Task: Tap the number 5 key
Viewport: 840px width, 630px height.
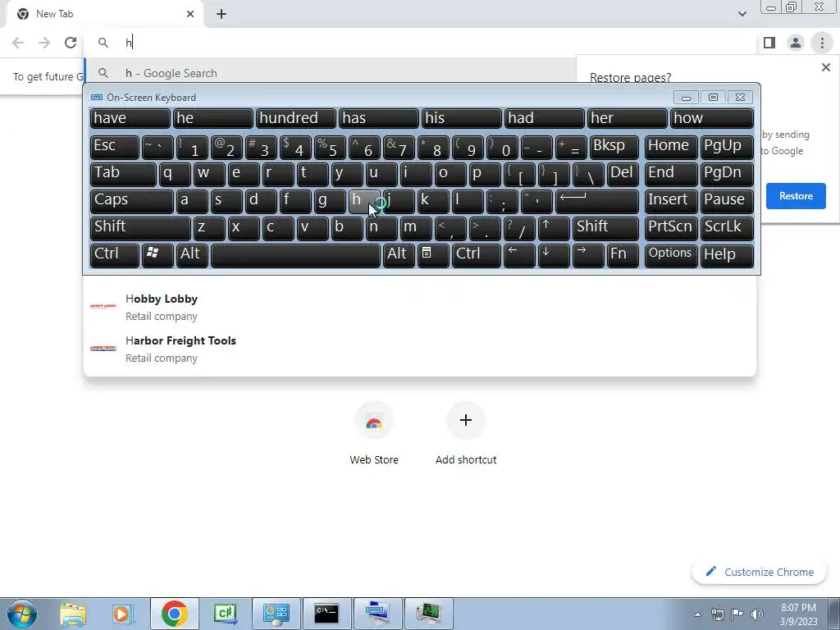Action: (x=330, y=148)
